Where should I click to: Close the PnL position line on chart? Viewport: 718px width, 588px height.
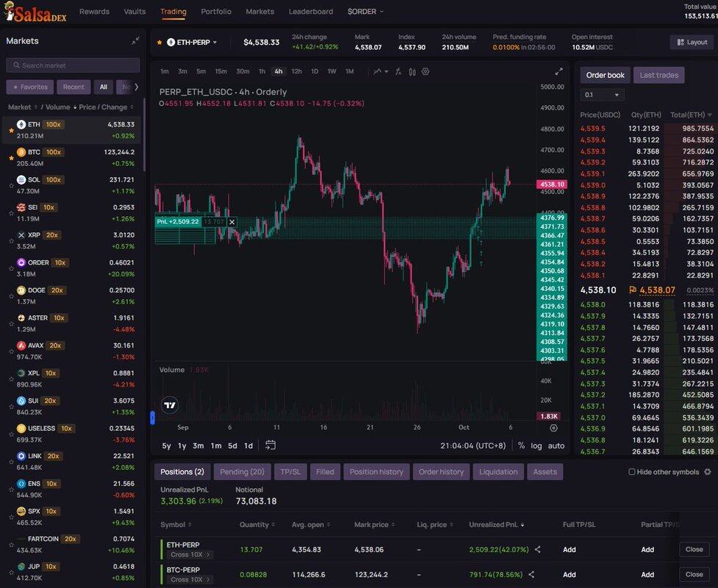pos(232,221)
